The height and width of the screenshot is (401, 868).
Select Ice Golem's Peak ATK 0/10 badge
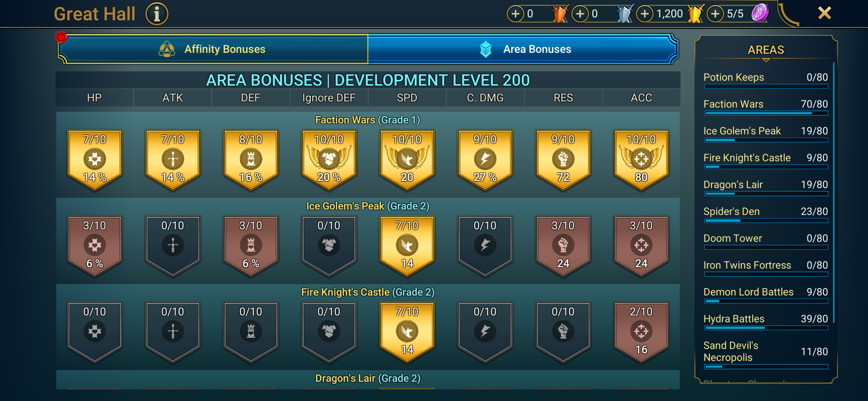click(x=172, y=246)
